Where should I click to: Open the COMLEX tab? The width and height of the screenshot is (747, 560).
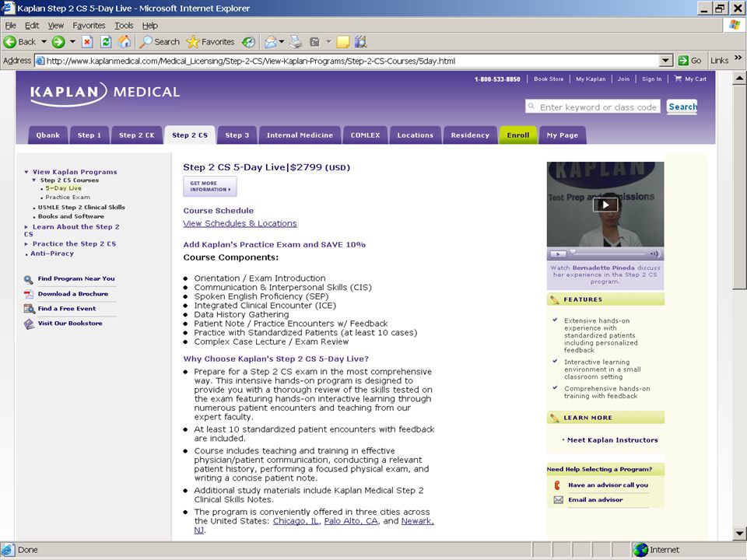point(366,135)
